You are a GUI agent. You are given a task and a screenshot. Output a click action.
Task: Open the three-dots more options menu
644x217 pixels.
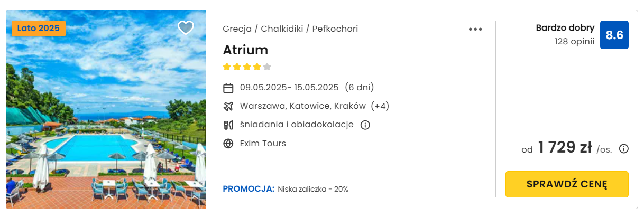pos(475,29)
